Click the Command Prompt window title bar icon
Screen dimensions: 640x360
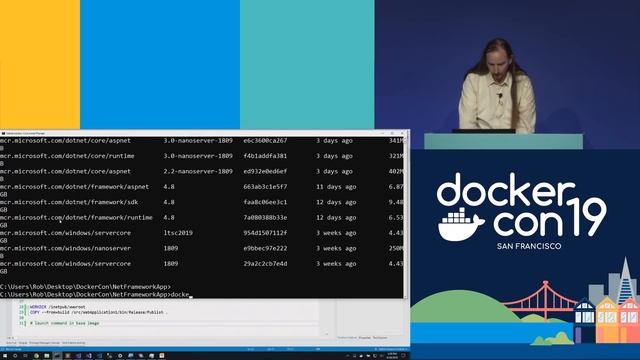pos(3,133)
